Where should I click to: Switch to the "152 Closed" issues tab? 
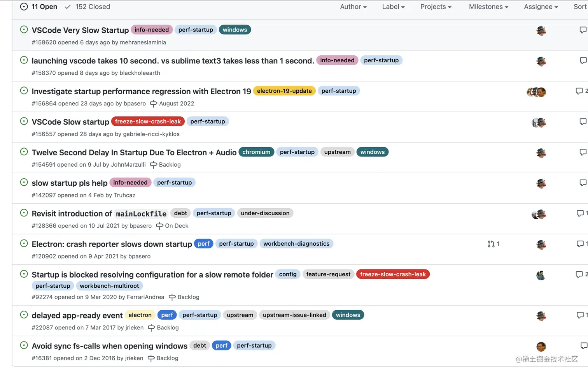coord(87,7)
